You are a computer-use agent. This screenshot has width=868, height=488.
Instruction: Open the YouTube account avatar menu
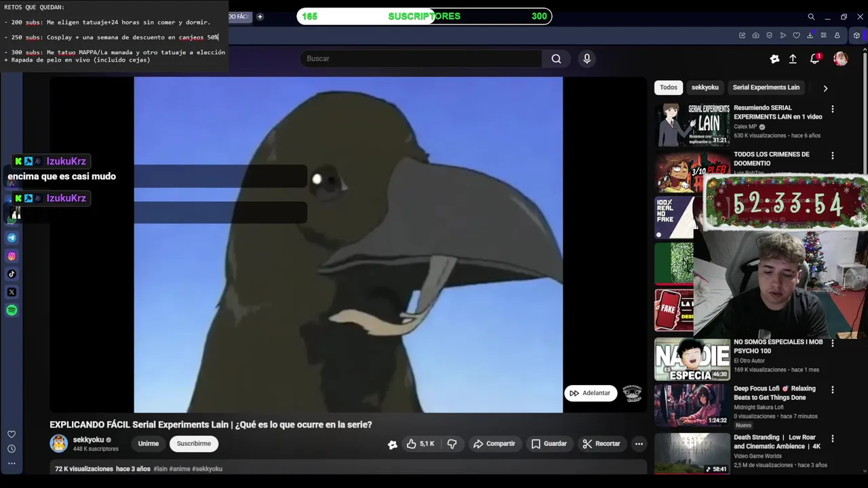click(840, 59)
